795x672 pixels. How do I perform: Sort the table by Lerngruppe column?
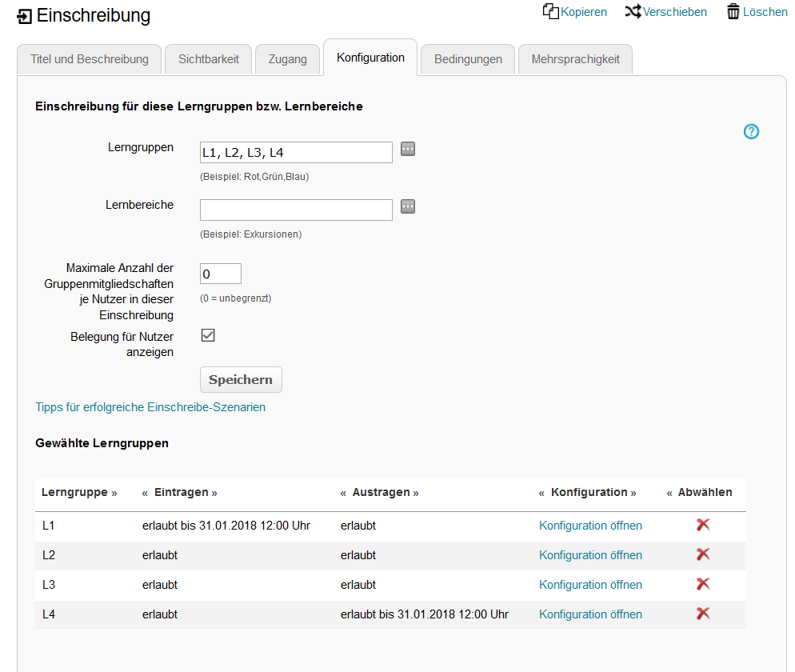click(x=79, y=492)
